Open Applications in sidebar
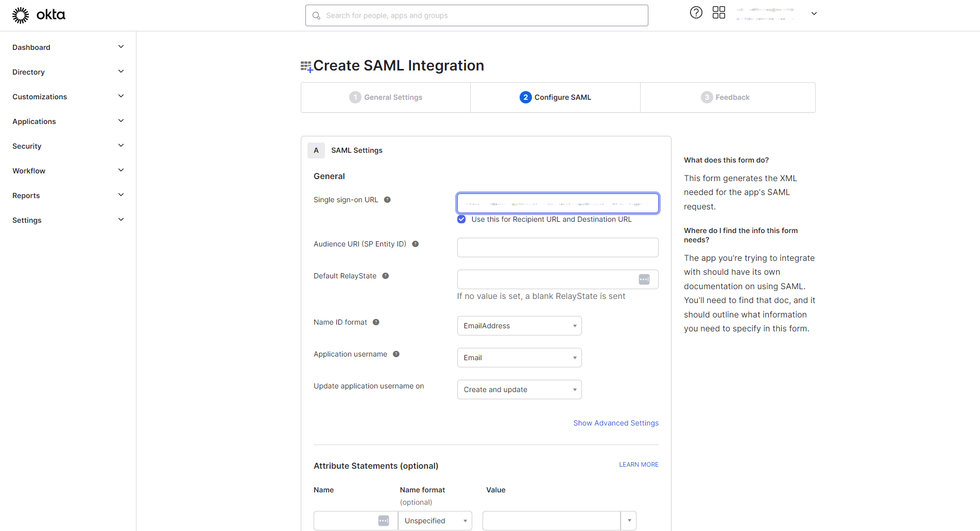 34,121
